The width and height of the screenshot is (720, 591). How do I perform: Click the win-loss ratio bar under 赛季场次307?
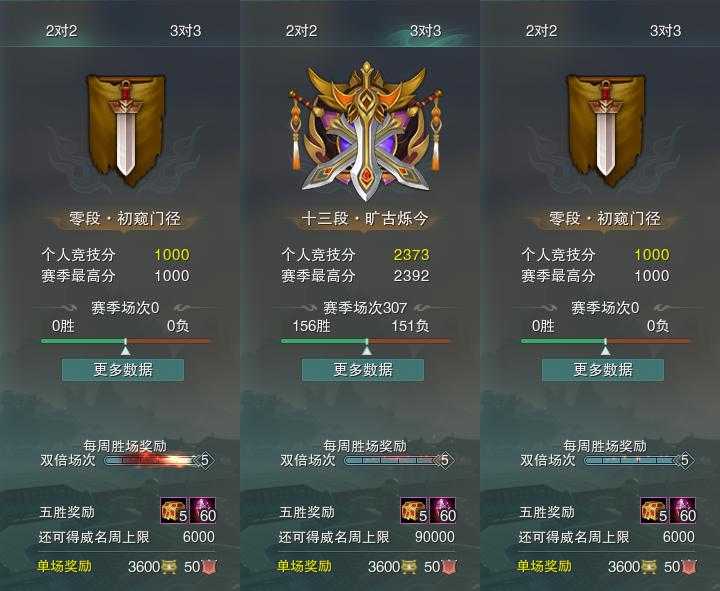tap(366, 341)
